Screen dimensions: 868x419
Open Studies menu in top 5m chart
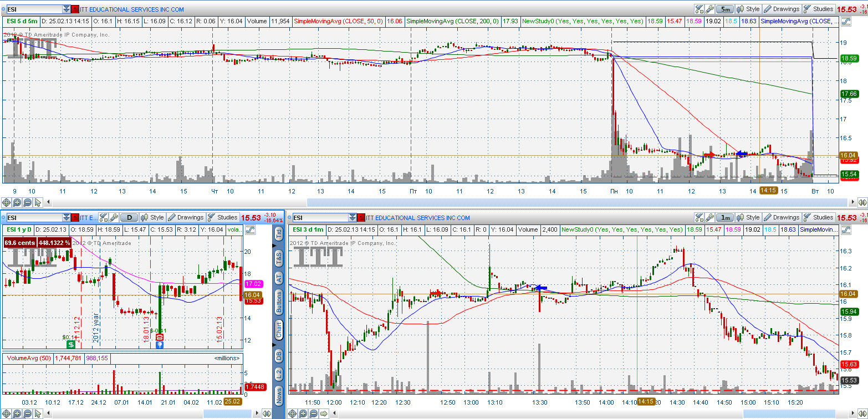click(819, 9)
